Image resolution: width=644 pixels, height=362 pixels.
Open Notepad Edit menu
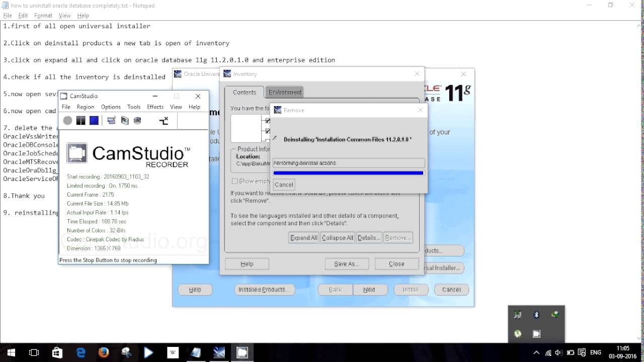[x=23, y=16]
